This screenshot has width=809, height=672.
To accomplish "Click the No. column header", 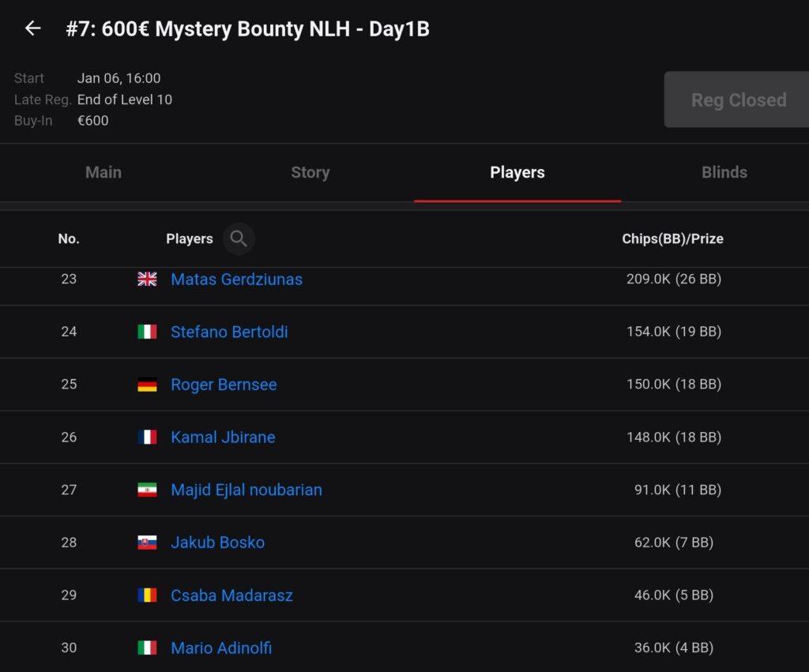I will (x=69, y=238).
